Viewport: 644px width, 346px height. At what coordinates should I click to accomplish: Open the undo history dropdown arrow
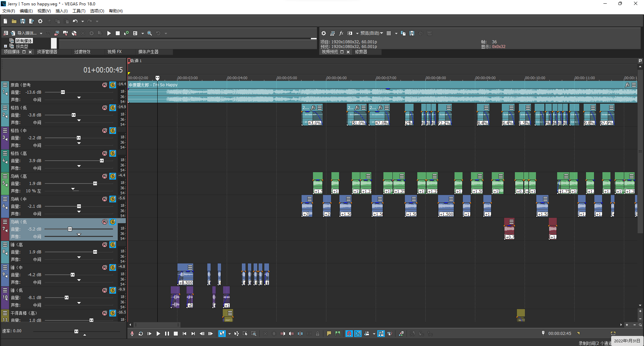coord(83,21)
